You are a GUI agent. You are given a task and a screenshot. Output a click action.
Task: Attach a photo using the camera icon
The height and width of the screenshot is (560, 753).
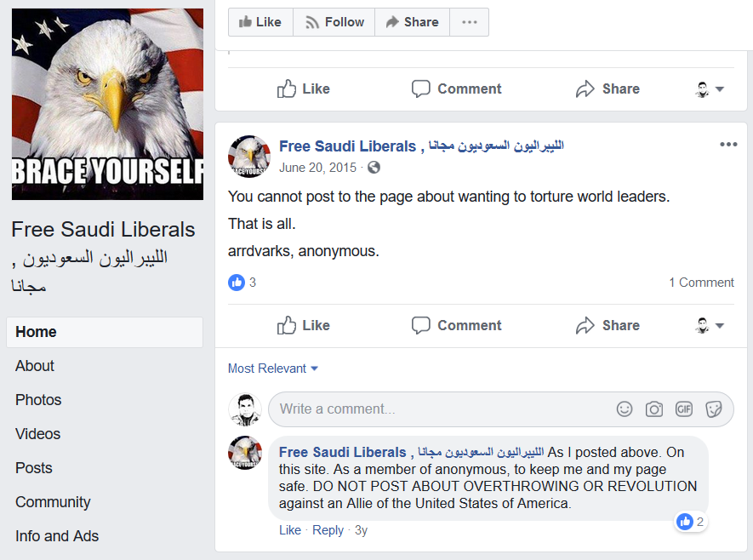point(654,409)
